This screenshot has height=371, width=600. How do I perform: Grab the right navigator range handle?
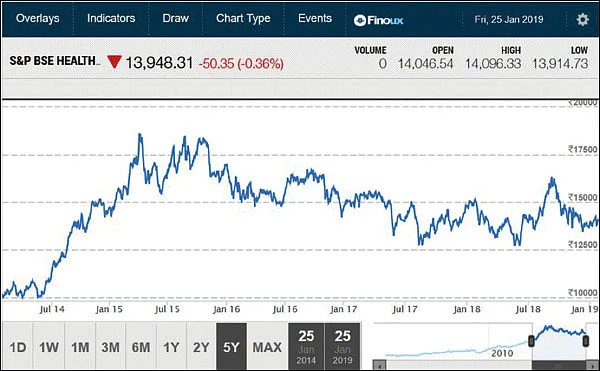(x=586, y=341)
